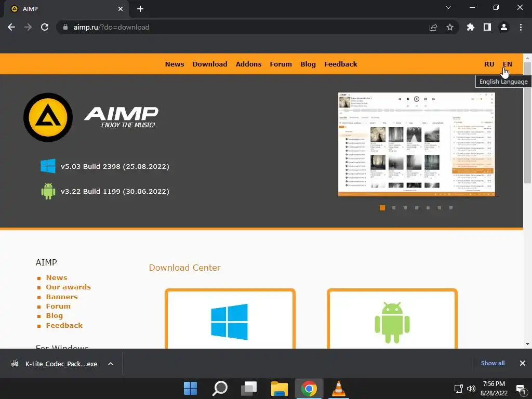
Task: Open Chrome profile avatar menu
Action: tap(504, 27)
